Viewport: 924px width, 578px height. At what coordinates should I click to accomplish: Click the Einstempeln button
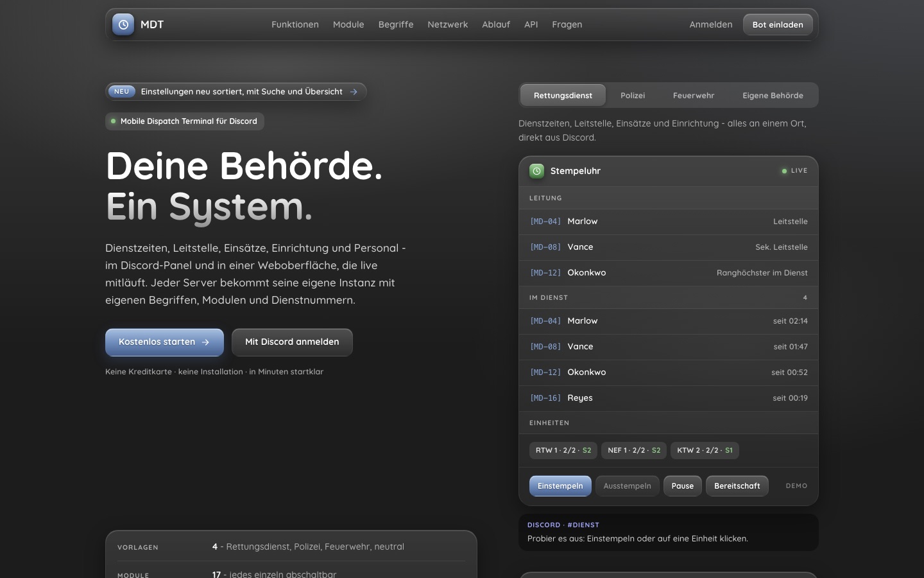coord(560,486)
